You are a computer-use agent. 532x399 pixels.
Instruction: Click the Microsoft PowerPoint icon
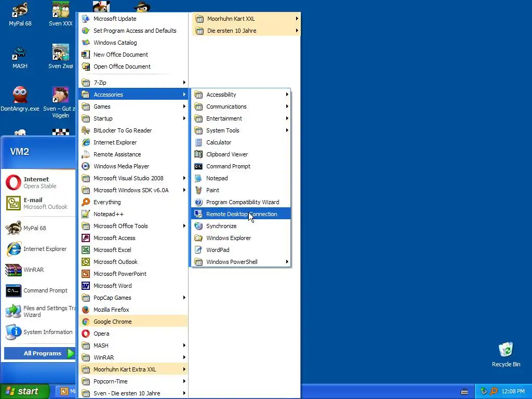(86, 274)
